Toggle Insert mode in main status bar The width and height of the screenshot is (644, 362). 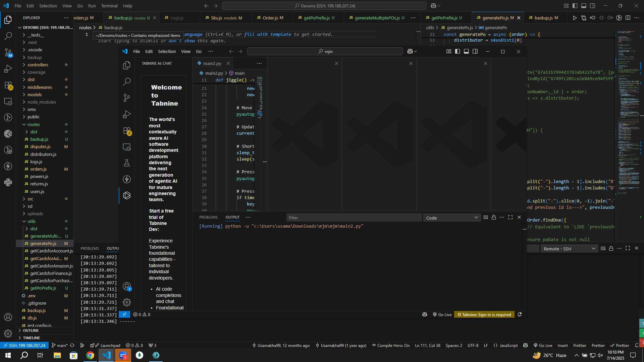click(563, 346)
